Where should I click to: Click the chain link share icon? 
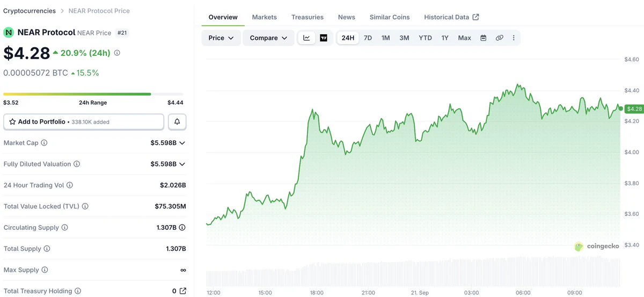[x=500, y=38]
